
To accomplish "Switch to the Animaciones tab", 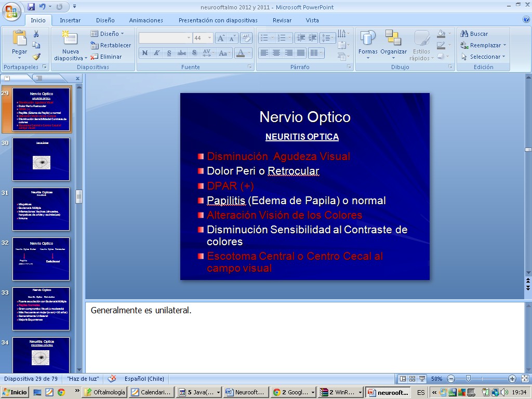I will pos(146,20).
